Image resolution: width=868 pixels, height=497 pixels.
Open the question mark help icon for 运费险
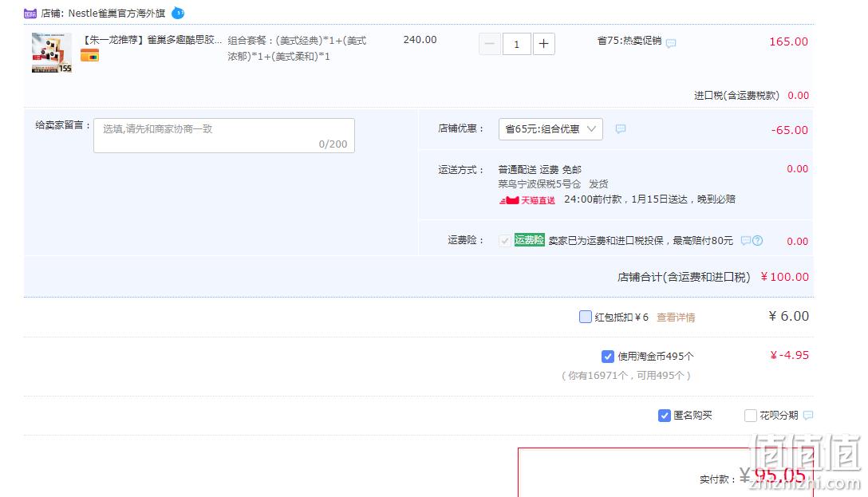point(757,240)
